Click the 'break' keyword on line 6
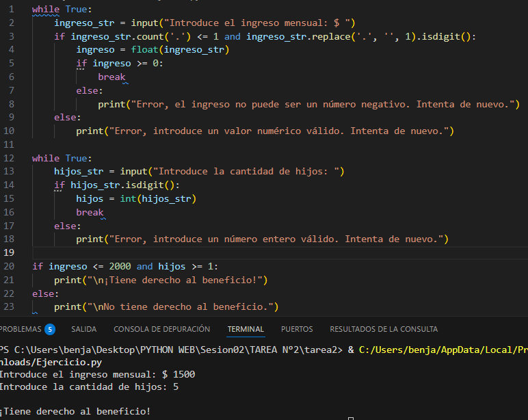Screen dimensions: 528x420 coord(111,77)
